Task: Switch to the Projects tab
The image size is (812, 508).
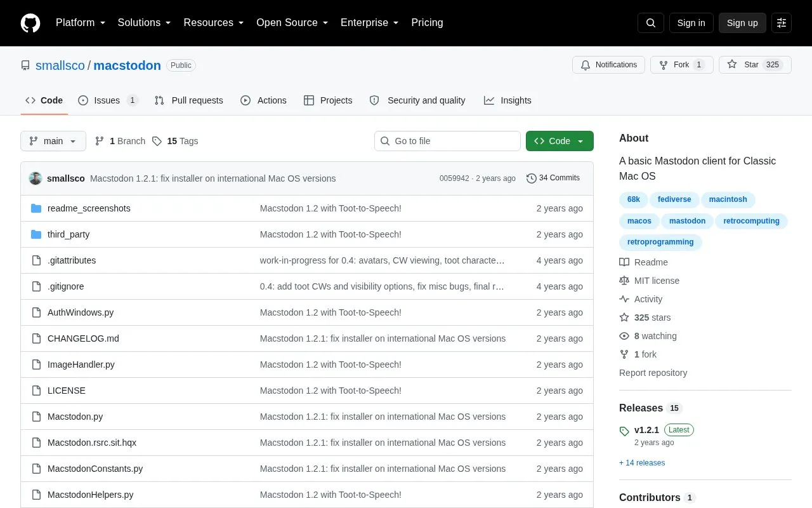Action: [328, 100]
